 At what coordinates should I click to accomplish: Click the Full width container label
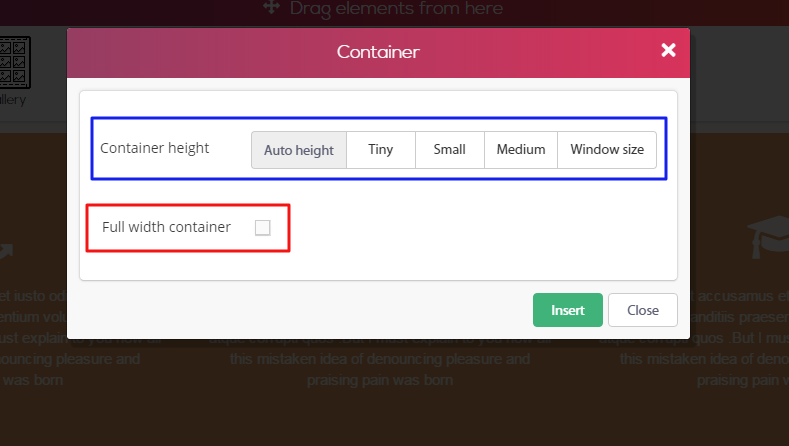(x=167, y=227)
